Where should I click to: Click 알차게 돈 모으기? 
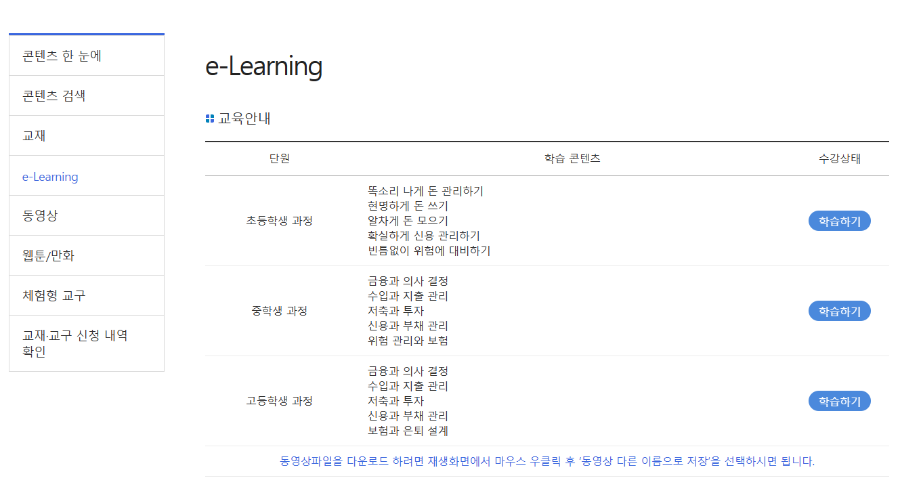click(x=408, y=221)
